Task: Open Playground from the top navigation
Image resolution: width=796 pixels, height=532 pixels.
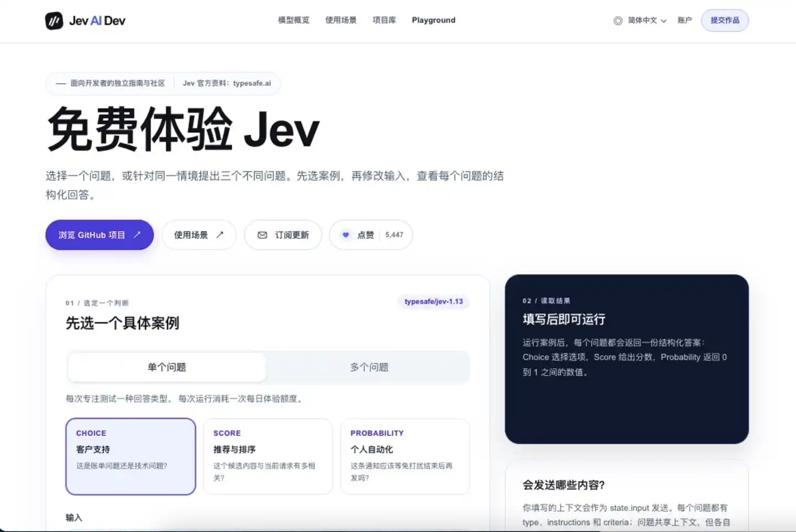Action: pyautogui.click(x=434, y=20)
